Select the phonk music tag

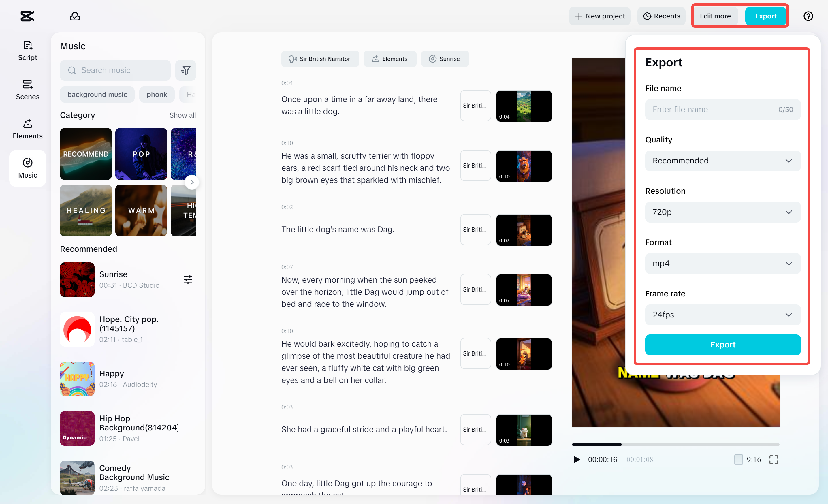[x=157, y=94]
